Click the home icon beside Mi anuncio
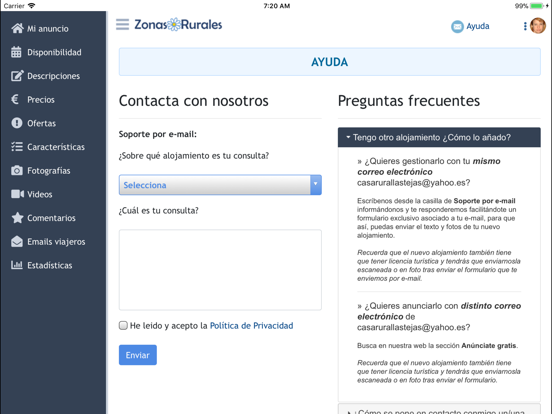Viewport: 552px width, 414px height. click(x=17, y=28)
